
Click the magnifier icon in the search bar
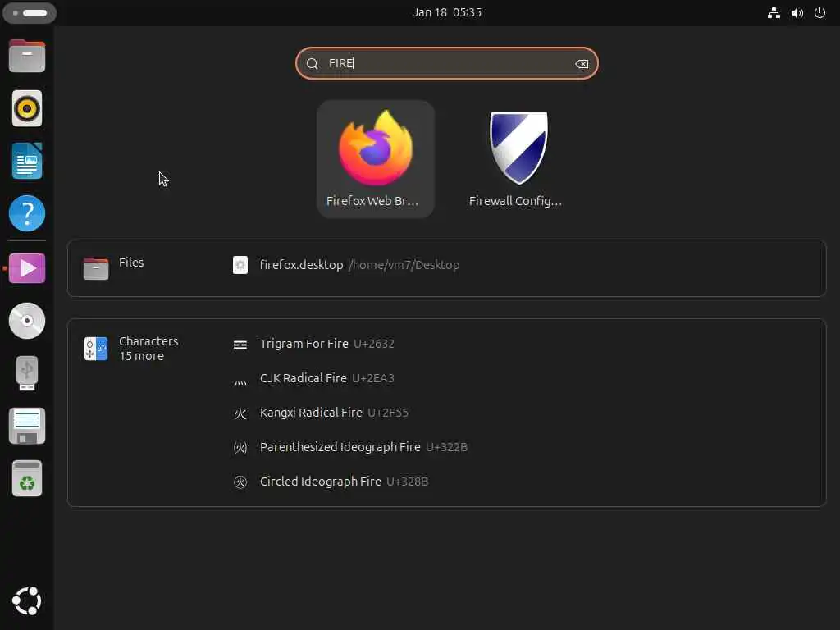click(x=312, y=64)
